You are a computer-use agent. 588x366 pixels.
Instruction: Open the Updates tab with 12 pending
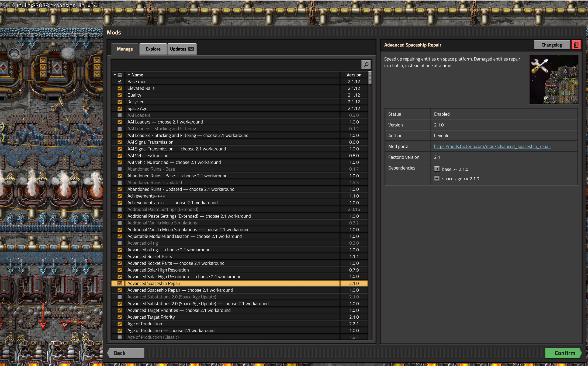point(182,49)
